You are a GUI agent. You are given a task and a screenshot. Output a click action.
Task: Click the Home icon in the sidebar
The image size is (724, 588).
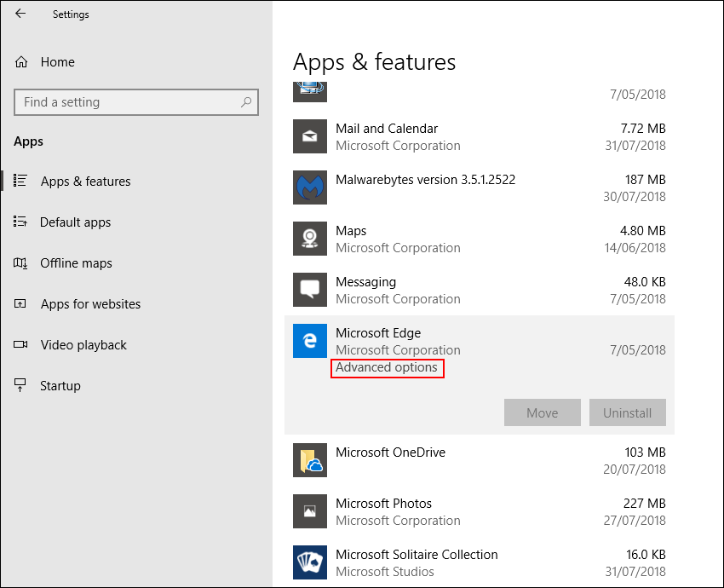click(x=21, y=62)
